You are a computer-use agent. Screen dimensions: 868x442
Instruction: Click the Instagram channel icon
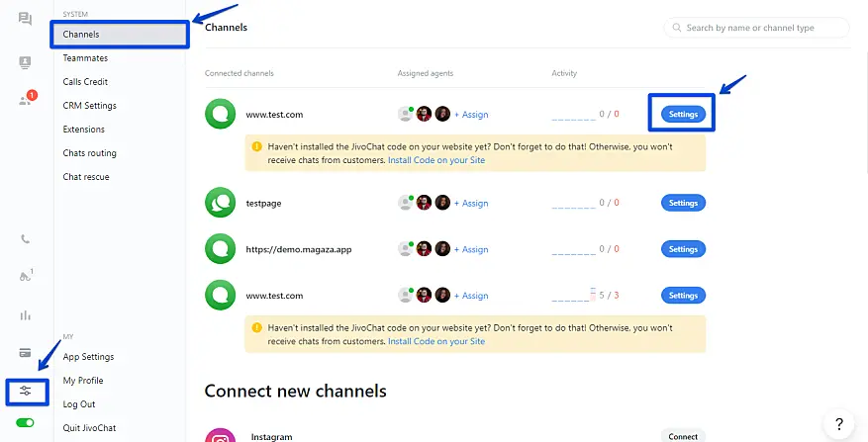221,435
